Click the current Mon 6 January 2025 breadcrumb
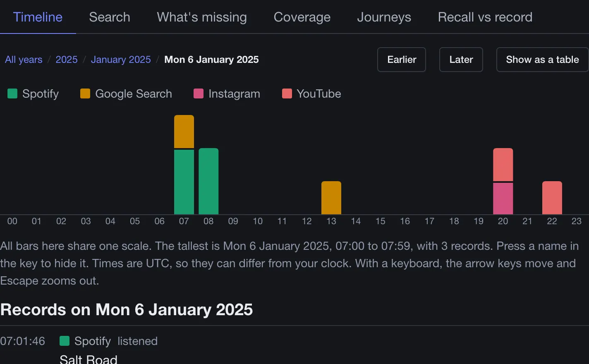The image size is (589, 364). click(x=211, y=60)
